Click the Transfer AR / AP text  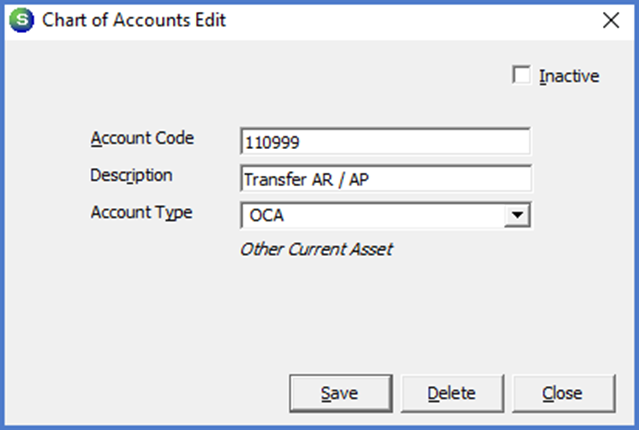(308, 180)
